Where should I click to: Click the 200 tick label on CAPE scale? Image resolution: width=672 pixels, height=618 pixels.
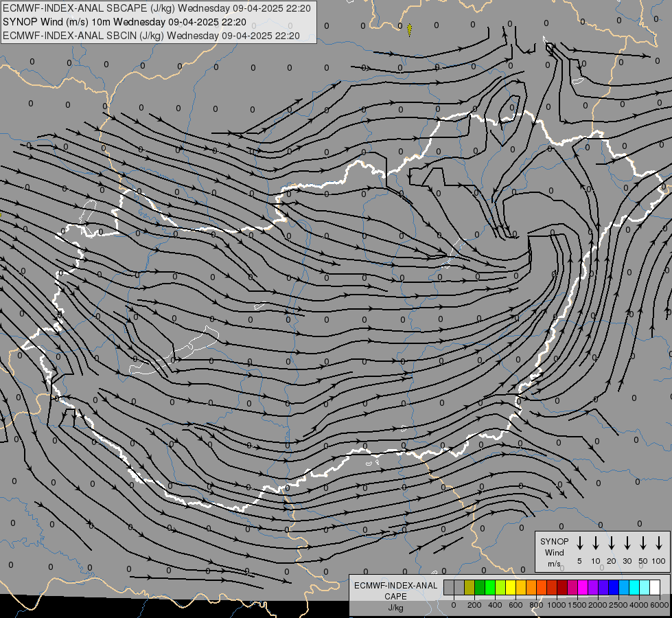(x=474, y=605)
